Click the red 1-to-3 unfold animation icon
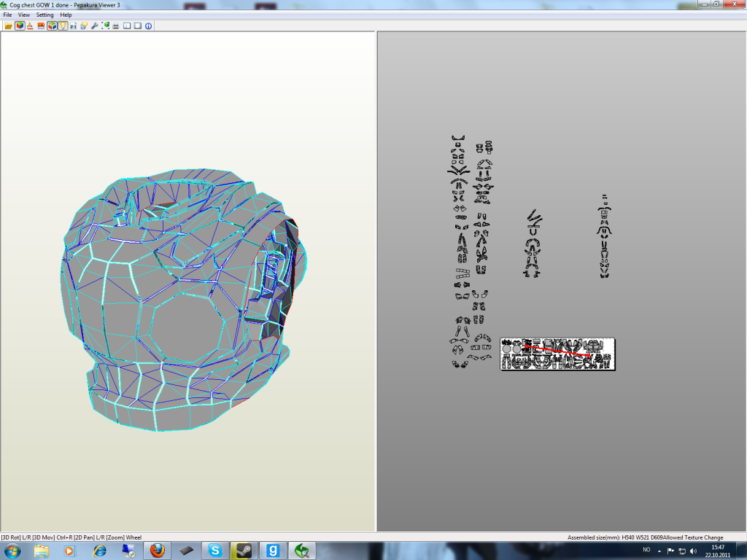 click(41, 26)
